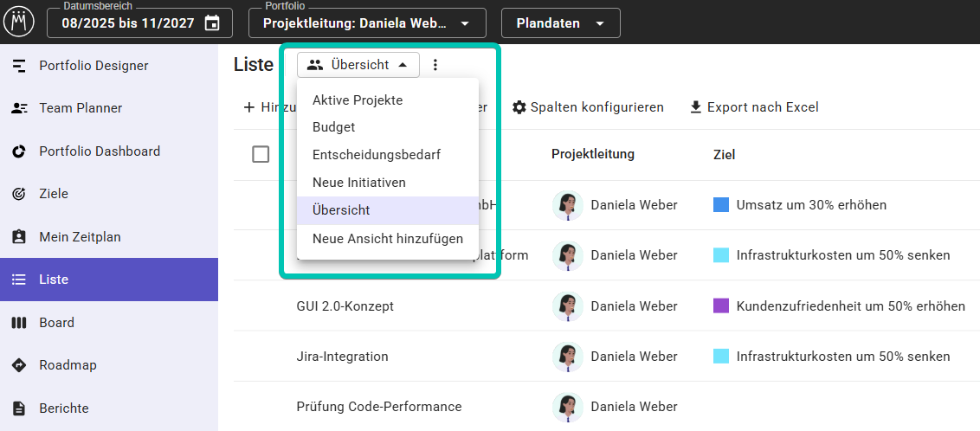Click purple color swatch for Kundenzufriedenheit goal

point(721,306)
